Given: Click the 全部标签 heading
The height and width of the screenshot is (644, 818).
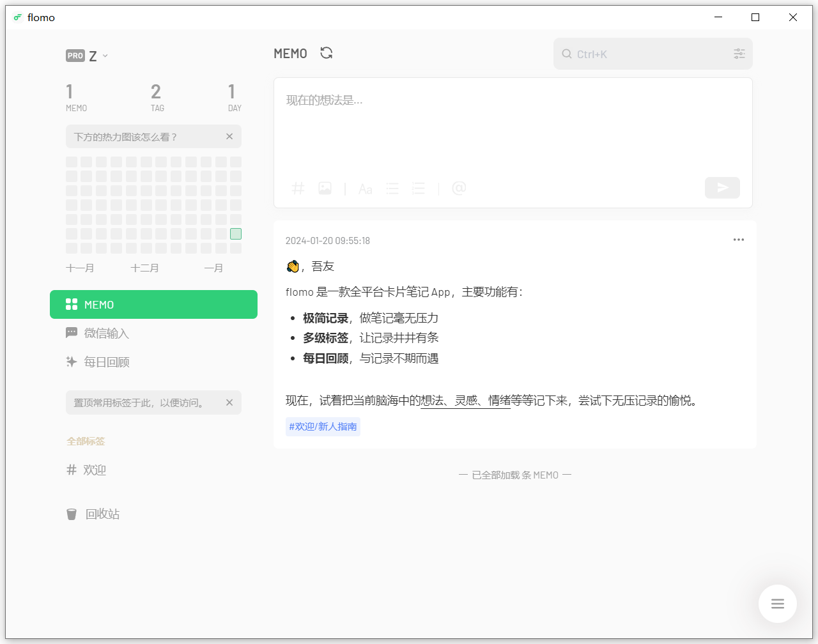Looking at the screenshot, I should [86, 441].
